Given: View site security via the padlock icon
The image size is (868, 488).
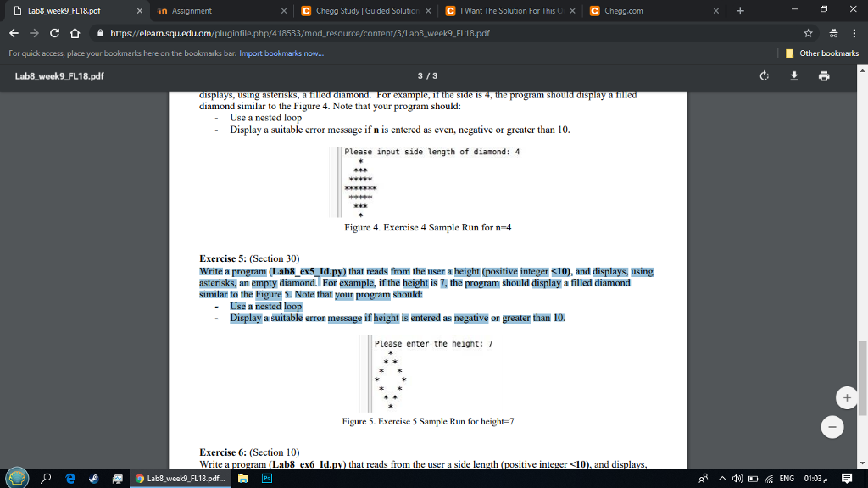Looking at the screenshot, I should [x=99, y=33].
